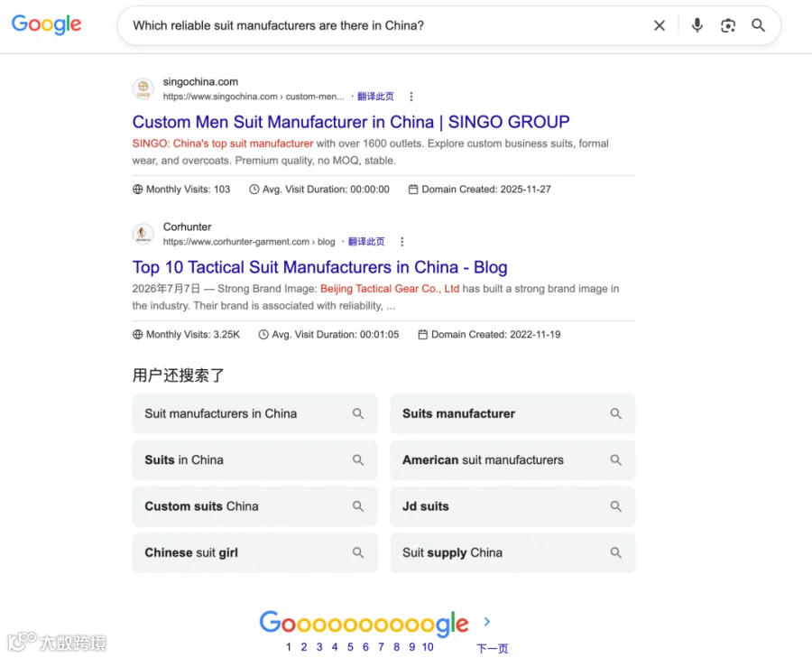812x658 pixels.
Task: Open the three-dot menu for the singochina.com result
Action: point(411,97)
